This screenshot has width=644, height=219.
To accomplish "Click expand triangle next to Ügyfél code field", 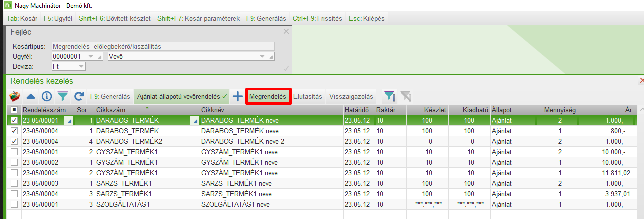I will point(99,57).
